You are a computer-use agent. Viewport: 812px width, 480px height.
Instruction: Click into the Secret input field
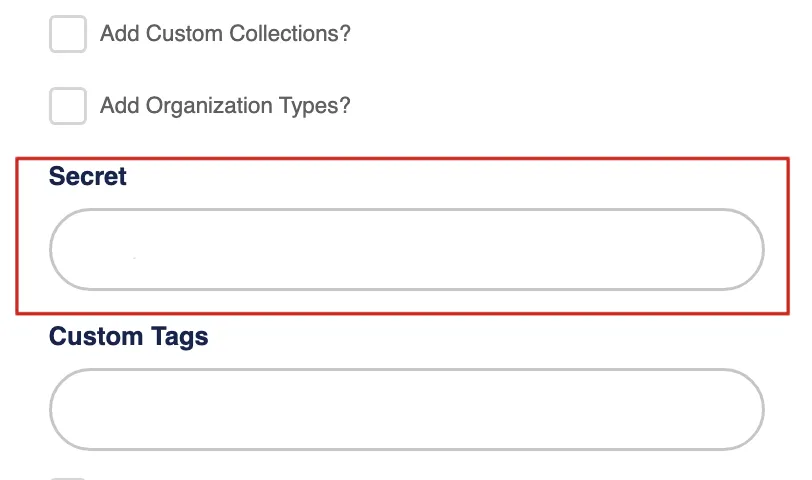(x=406, y=250)
